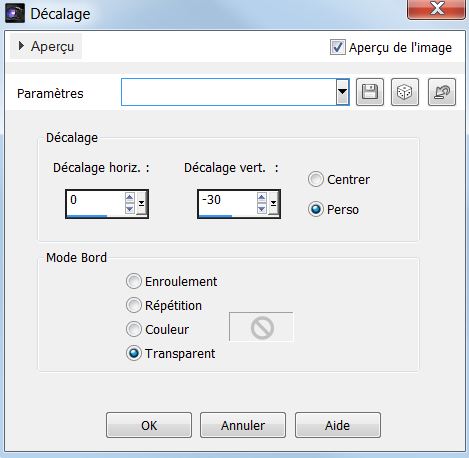Open horizontal offset slider popup arrow
The image size is (469, 458).
pos(141,203)
